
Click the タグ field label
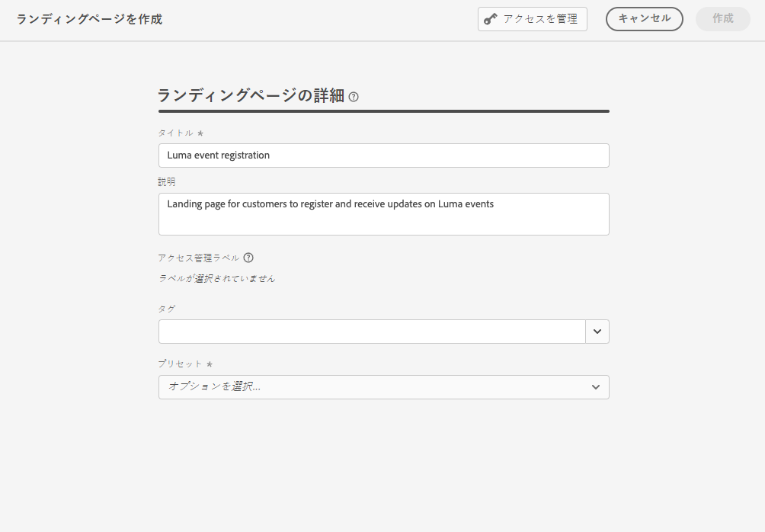[x=167, y=309]
